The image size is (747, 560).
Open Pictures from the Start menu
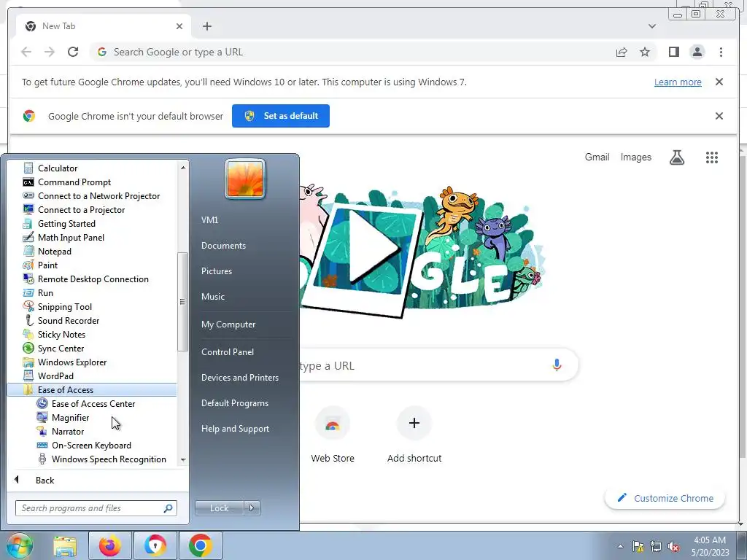click(x=216, y=271)
